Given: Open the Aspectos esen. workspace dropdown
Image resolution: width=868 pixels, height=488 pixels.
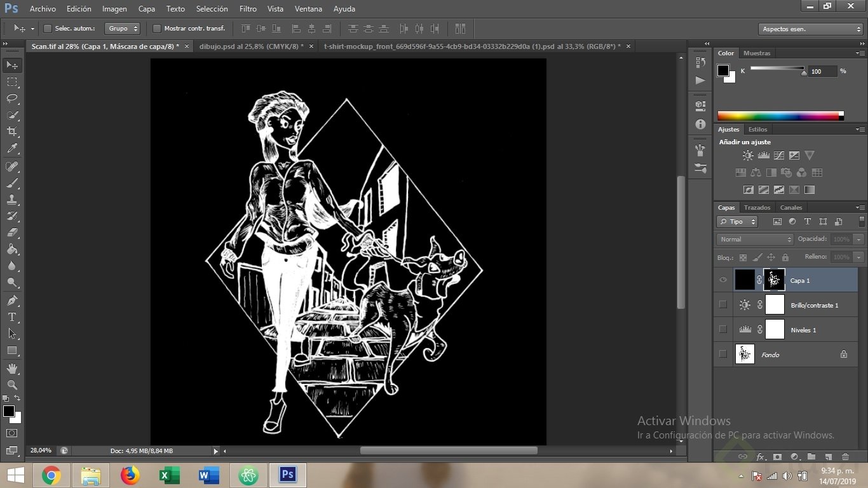Looking at the screenshot, I should (x=810, y=29).
